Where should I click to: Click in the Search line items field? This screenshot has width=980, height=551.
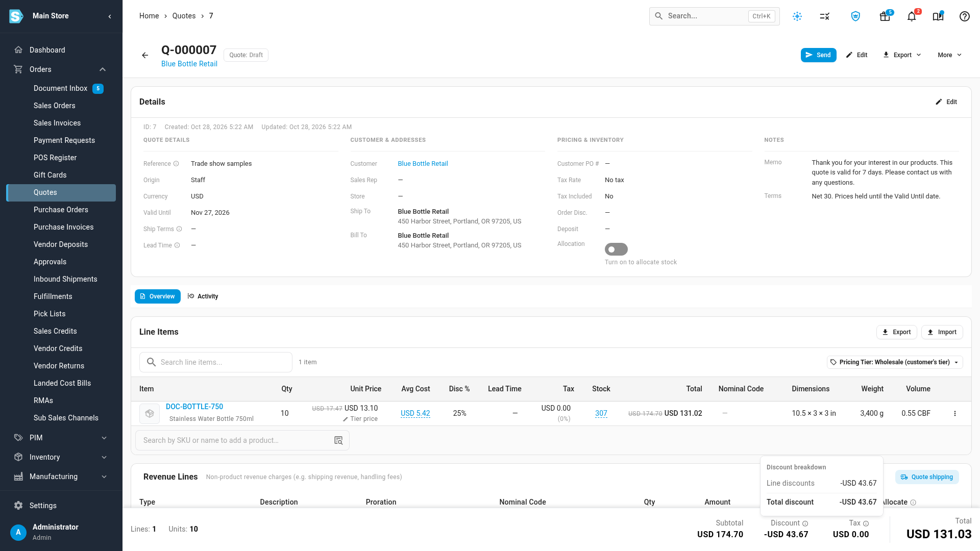pos(216,362)
